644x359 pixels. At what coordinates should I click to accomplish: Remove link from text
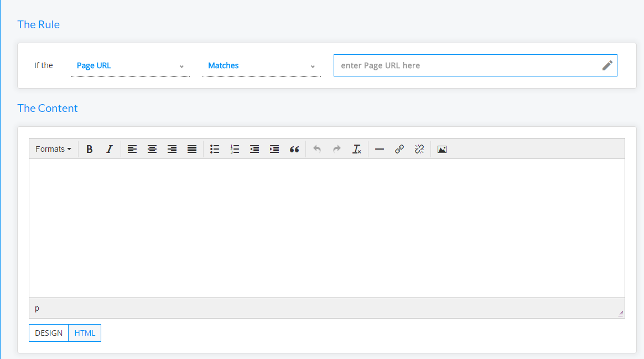[419, 149]
